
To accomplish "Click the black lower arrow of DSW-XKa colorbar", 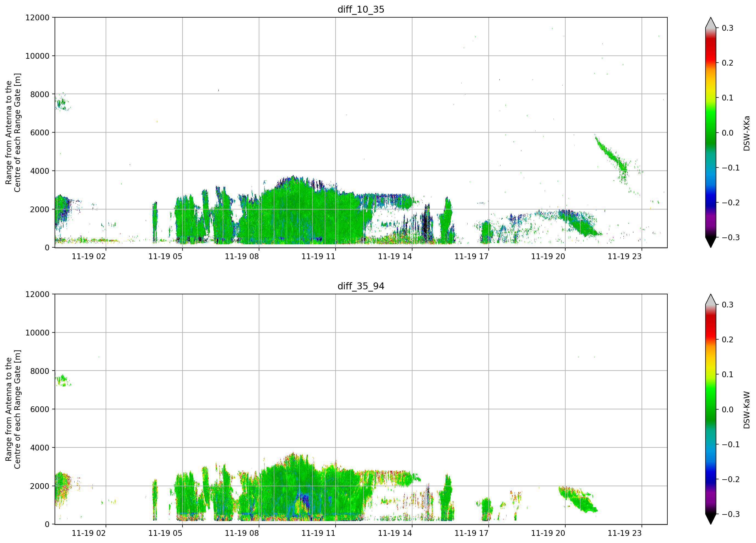I will point(711,242).
